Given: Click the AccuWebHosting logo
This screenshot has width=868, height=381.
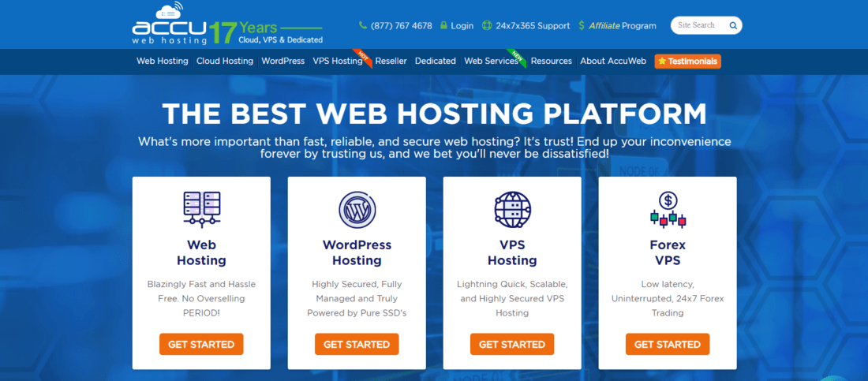Looking at the screenshot, I should point(170,24).
